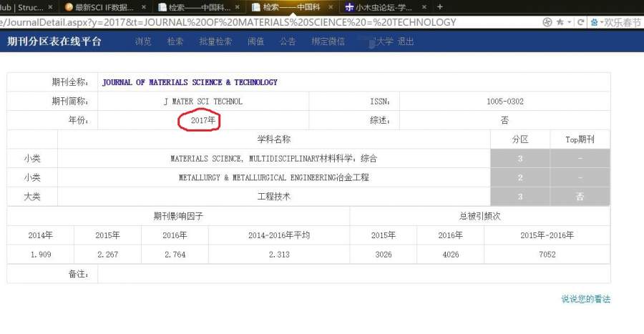The image size is (644, 334).
Task: Switch to the 小木虫论坛 tab
Action: 384,7
